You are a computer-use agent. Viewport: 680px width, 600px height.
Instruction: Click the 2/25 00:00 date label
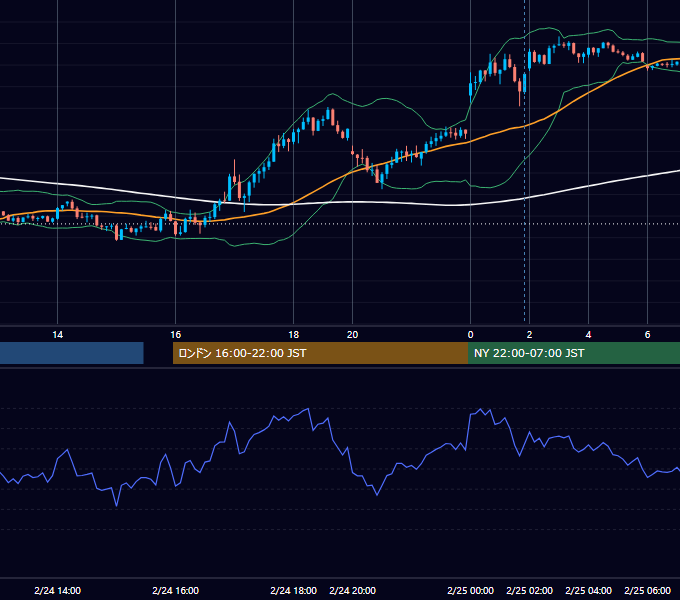click(x=471, y=590)
